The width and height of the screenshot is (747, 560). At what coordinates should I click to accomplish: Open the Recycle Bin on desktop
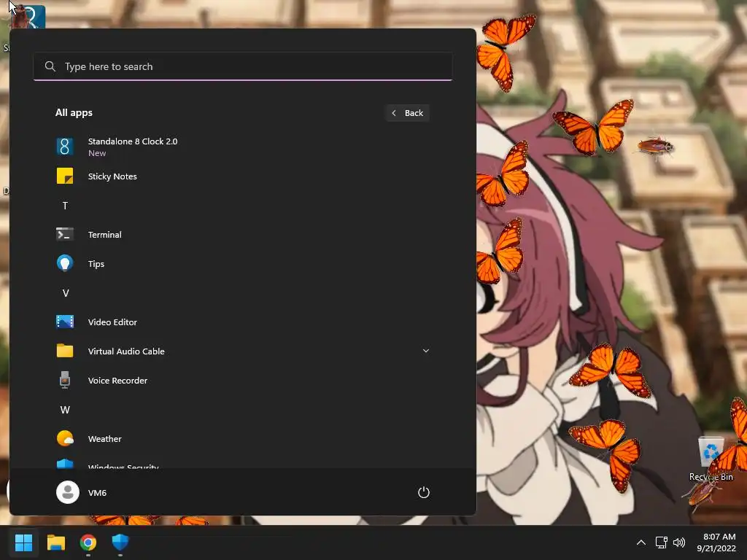[x=711, y=458]
